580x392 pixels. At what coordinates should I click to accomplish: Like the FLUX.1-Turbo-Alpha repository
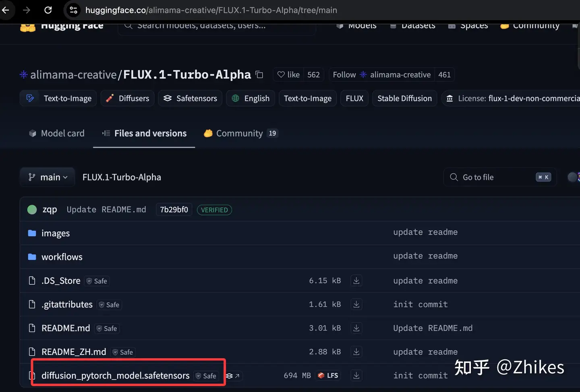coord(288,75)
